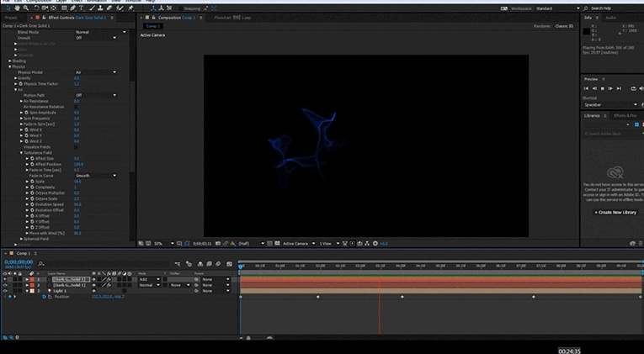Select the second Position keyframe on Light 1

[x=318, y=297]
